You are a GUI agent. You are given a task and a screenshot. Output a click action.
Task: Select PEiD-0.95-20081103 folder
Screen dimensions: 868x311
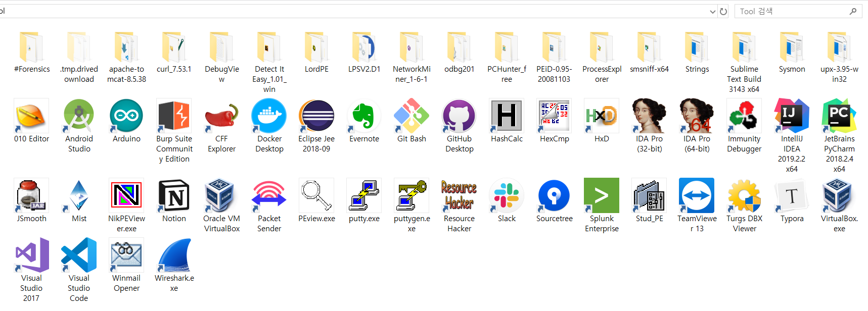(554, 46)
